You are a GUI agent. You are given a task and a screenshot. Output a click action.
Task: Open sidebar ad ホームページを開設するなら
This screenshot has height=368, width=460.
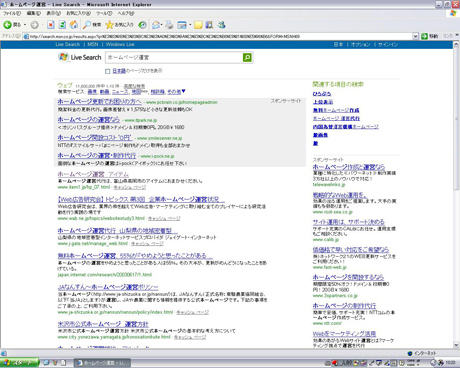tap(348, 277)
